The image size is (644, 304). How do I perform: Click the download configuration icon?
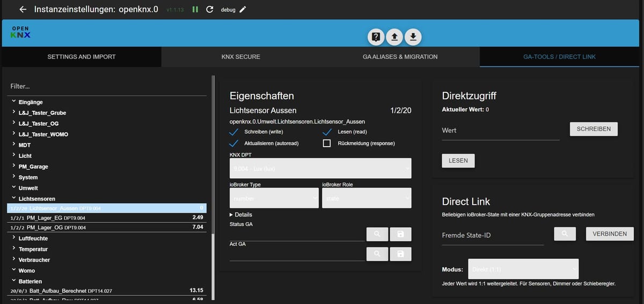(x=413, y=37)
